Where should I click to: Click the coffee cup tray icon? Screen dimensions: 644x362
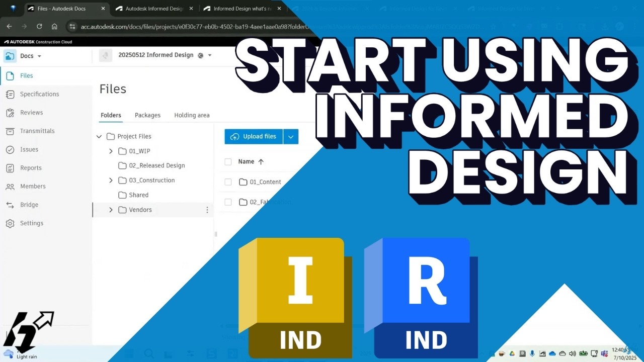point(502,354)
